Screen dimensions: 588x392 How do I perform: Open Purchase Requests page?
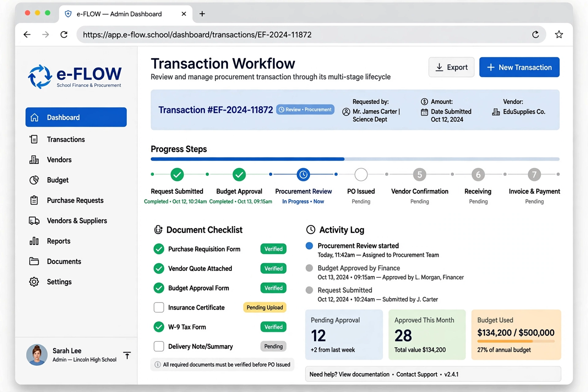pos(75,200)
